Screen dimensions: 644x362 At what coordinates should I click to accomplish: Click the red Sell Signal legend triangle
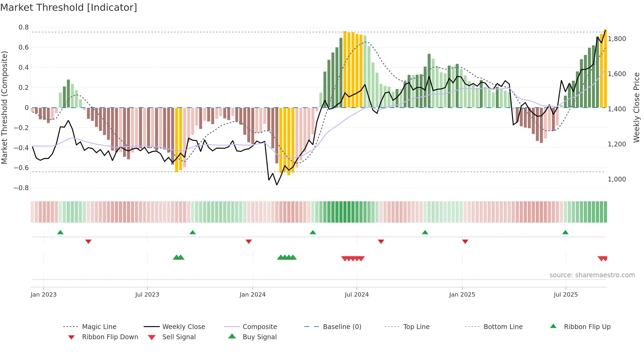(152, 337)
